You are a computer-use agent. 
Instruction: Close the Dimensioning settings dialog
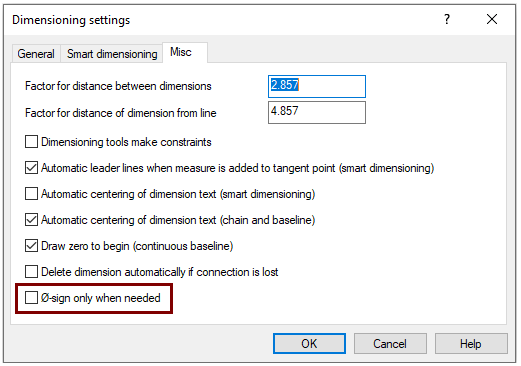point(492,19)
